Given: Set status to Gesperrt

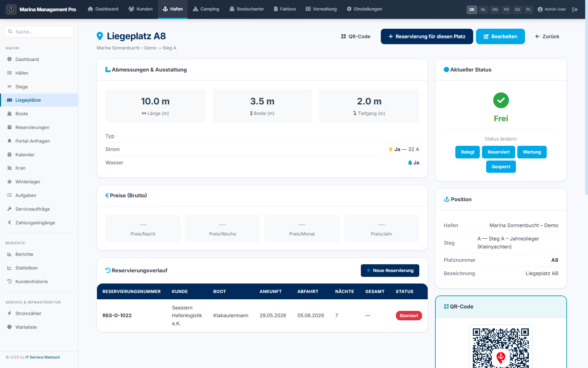Looking at the screenshot, I should point(501,167).
